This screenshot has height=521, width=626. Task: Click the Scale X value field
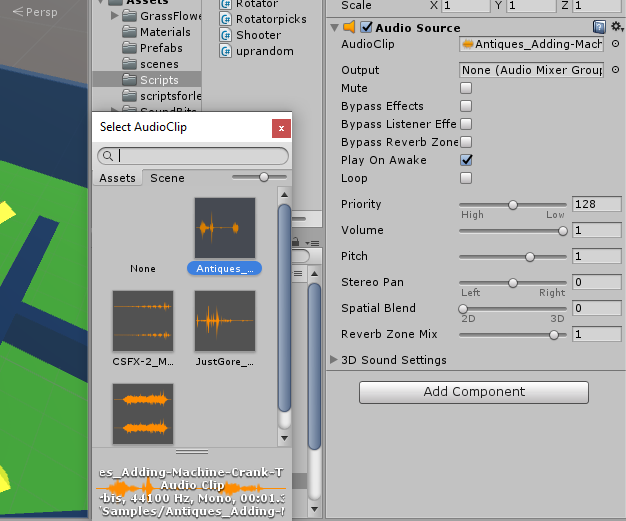click(466, 6)
